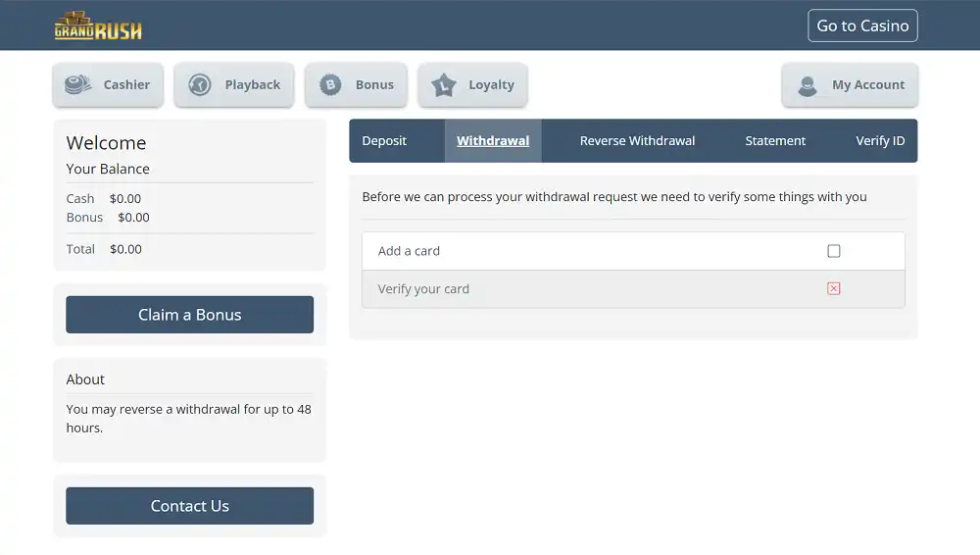Switch to the Deposit tab

tap(384, 141)
